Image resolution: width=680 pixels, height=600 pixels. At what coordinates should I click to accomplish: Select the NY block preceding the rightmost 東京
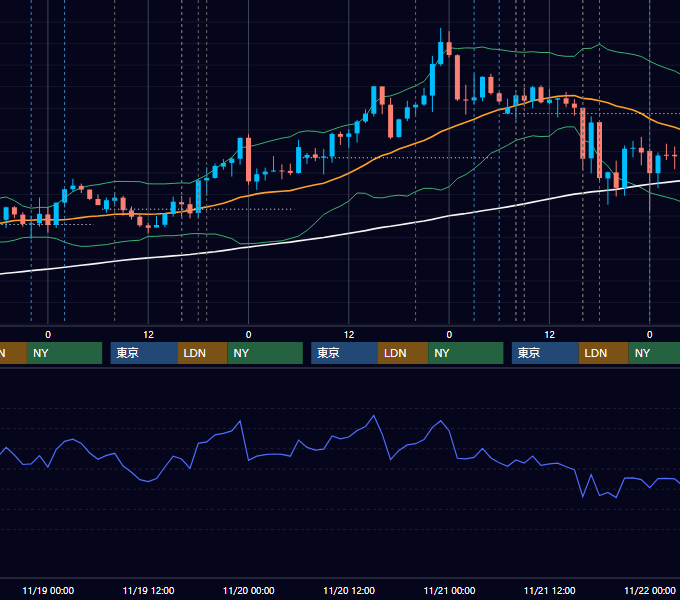pyautogui.click(x=466, y=353)
